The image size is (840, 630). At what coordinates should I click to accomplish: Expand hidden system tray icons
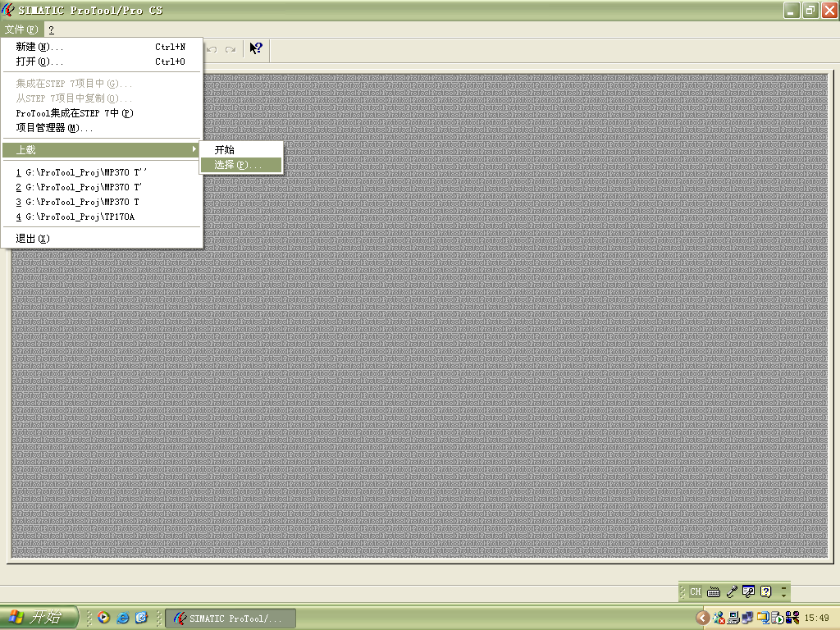point(703,618)
